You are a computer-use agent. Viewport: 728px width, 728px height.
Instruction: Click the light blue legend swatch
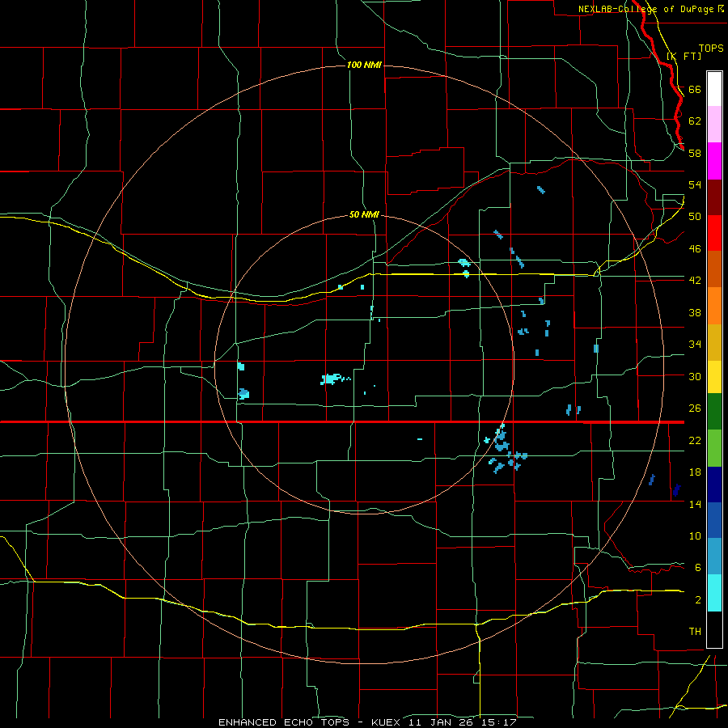[x=714, y=557]
